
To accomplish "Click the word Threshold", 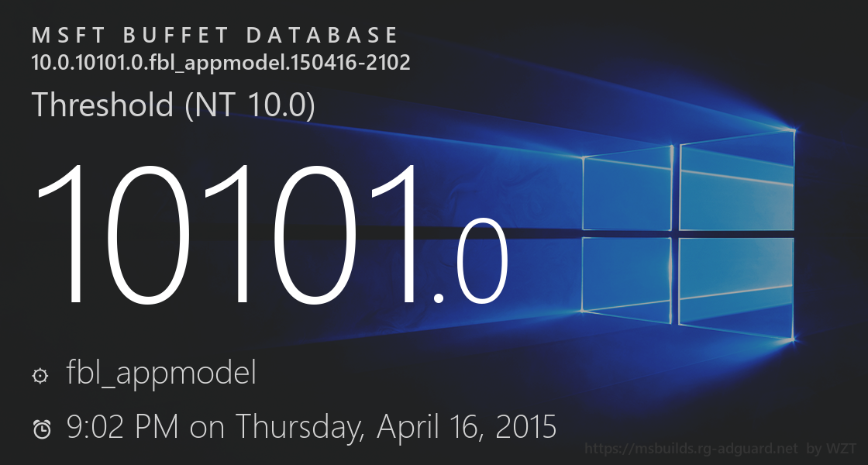I will [x=103, y=105].
